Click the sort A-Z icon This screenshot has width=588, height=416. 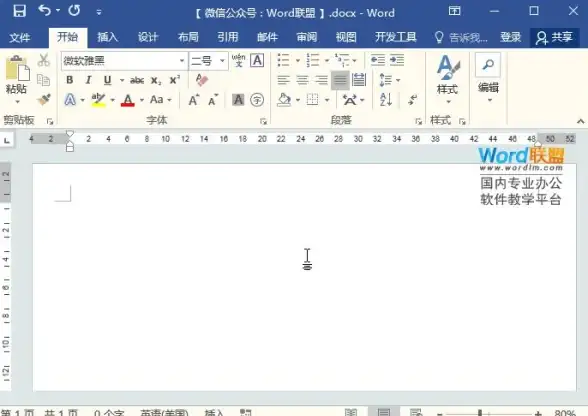(x=386, y=100)
